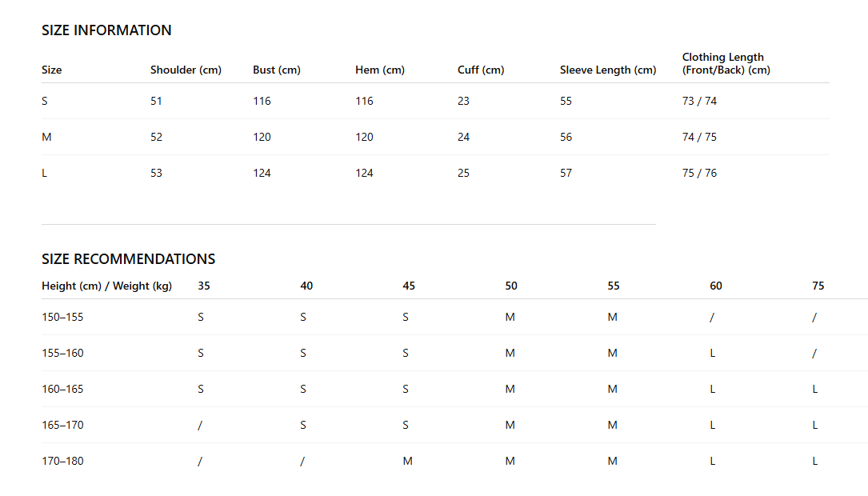Click the Shoulder value 51
The height and width of the screenshot is (496, 868).
[x=156, y=102]
